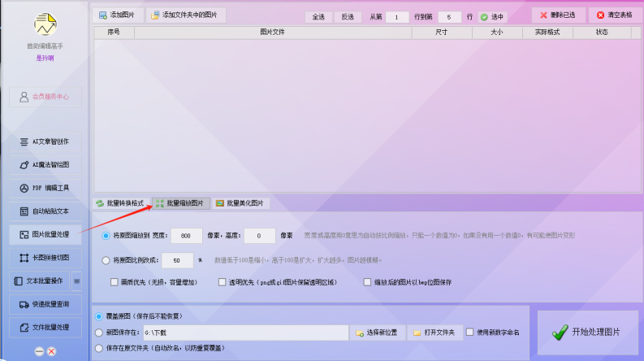This screenshot has height=361, width=644.
Task: Open the 长图拼接切图 tool
Action: pyautogui.click(x=45, y=258)
